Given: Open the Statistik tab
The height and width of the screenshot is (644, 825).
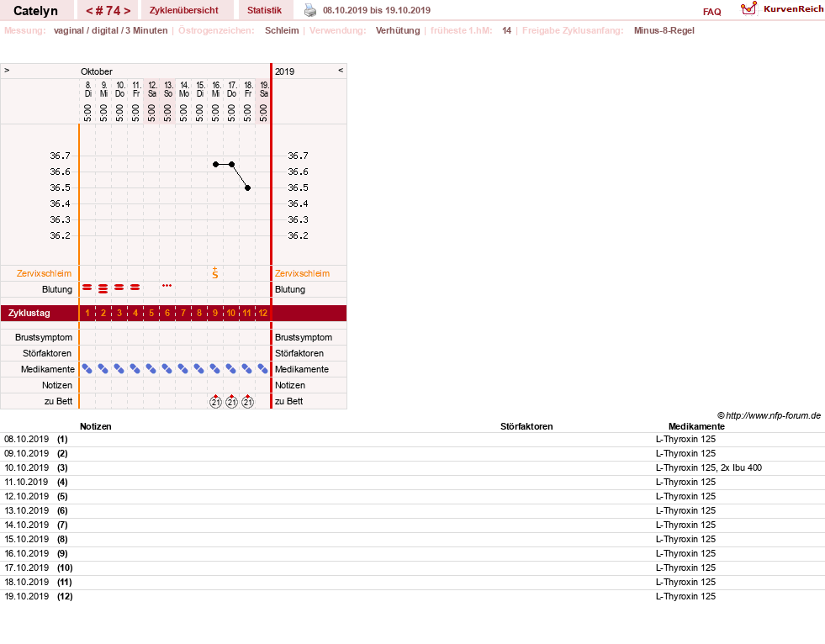Looking at the screenshot, I should (x=264, y=10).
